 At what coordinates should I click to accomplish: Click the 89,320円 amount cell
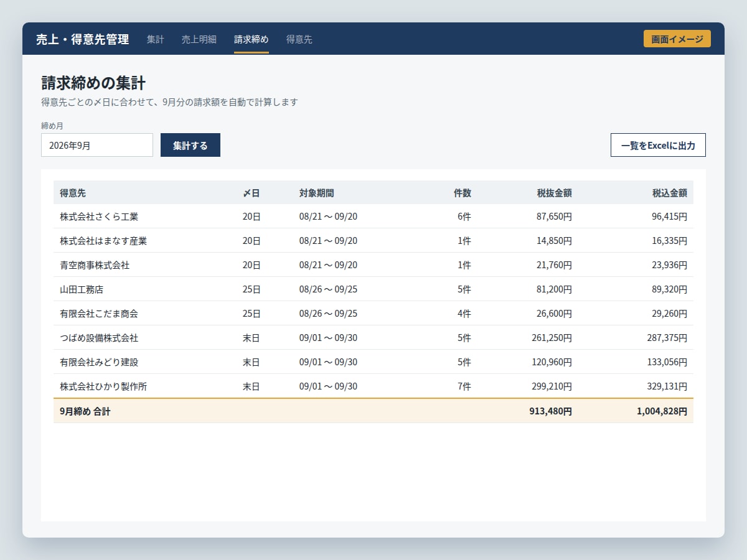pos(669,289)
